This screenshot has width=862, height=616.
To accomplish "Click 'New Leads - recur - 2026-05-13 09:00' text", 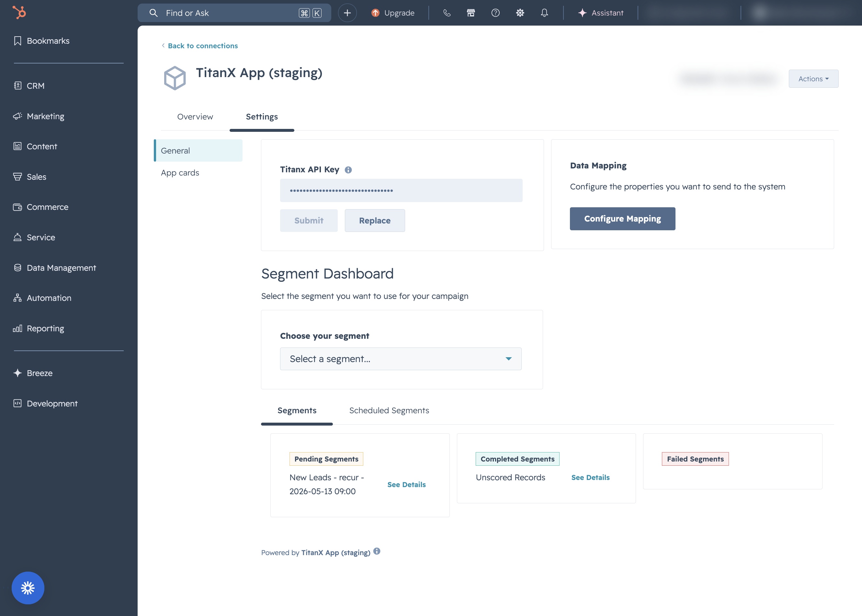I will (326, 485).
